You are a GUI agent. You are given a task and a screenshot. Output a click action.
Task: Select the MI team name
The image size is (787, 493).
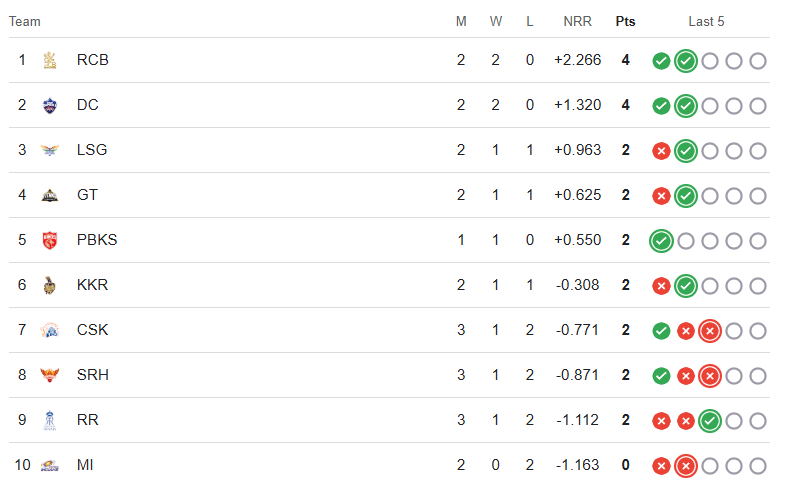point(86,465)
